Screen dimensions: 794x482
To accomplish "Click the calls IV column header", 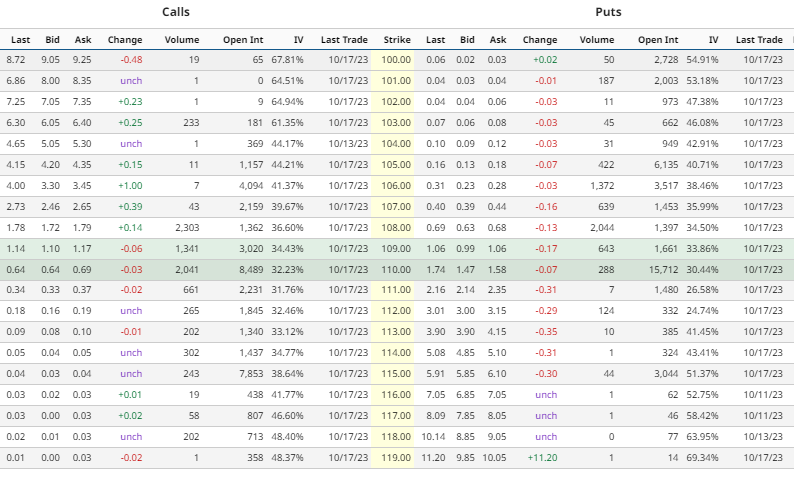I will click(299, 39).
